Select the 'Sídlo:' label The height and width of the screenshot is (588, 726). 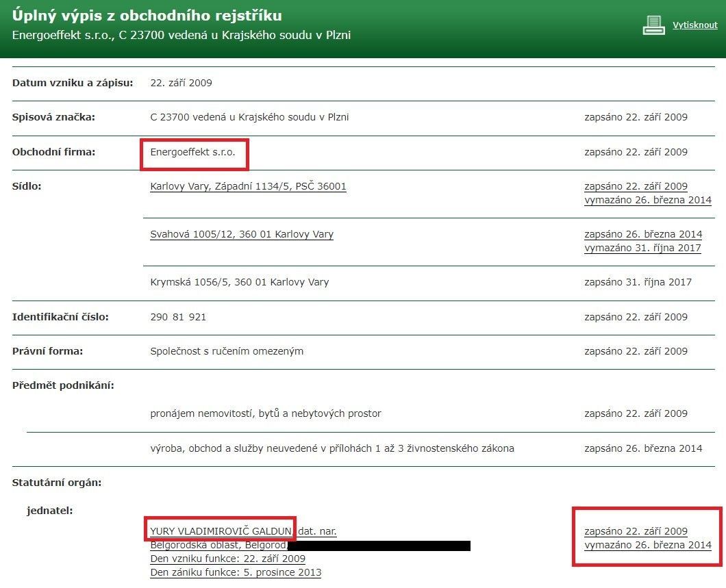click(x=27, y=186)
